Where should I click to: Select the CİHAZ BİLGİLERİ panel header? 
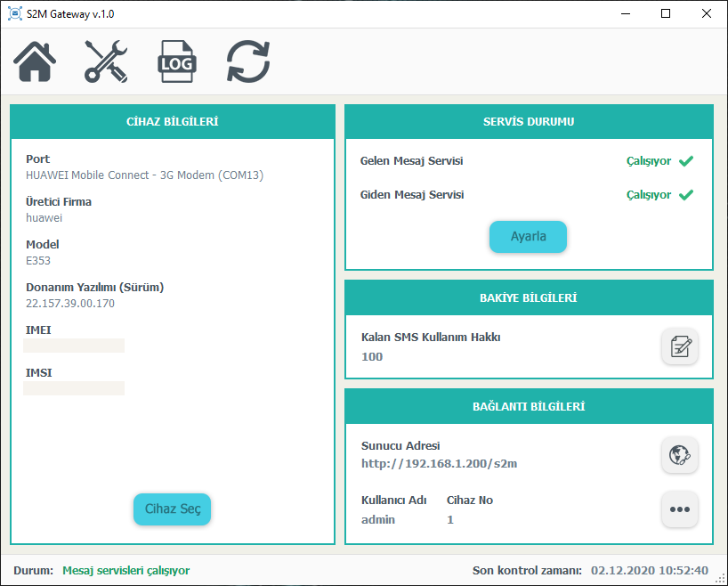173,122
